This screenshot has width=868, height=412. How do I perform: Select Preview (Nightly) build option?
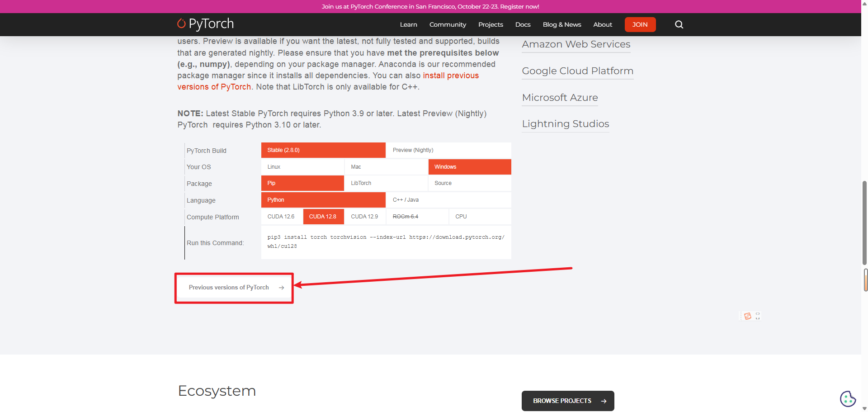(x=448, y=150)
